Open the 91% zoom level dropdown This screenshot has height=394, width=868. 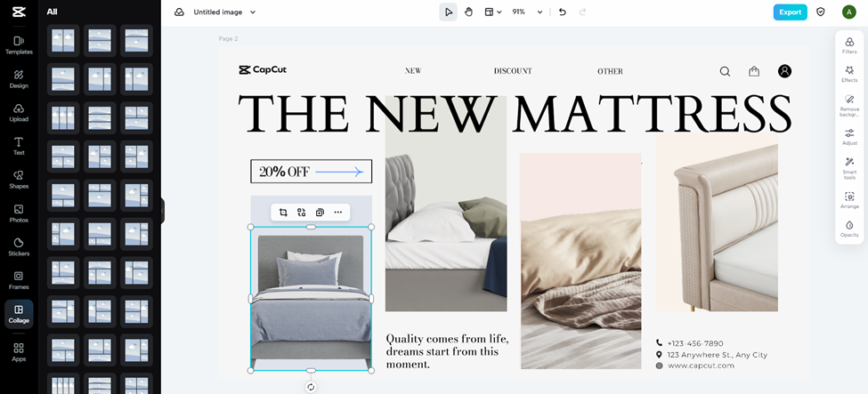(527, 12)
